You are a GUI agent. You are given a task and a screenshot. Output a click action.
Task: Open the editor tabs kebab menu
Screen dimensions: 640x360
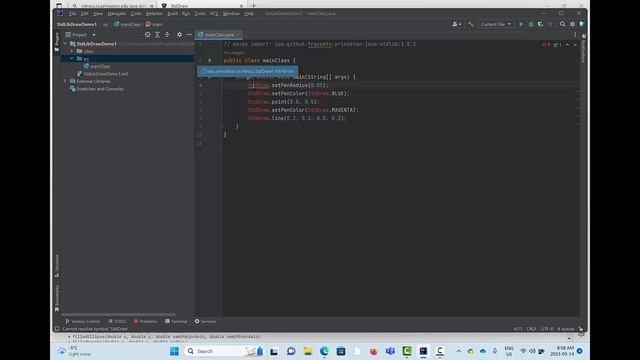575,35
